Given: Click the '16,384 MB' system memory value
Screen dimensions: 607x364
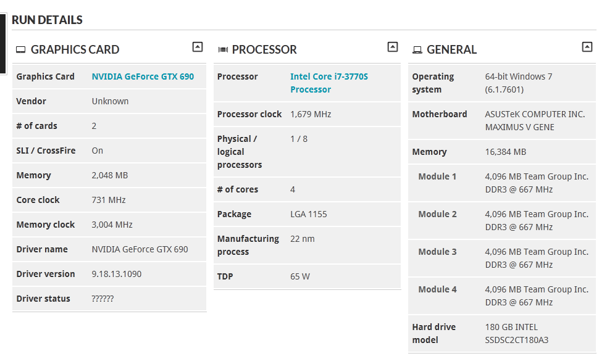Looking at the screenshot, I should pos(506,152).
